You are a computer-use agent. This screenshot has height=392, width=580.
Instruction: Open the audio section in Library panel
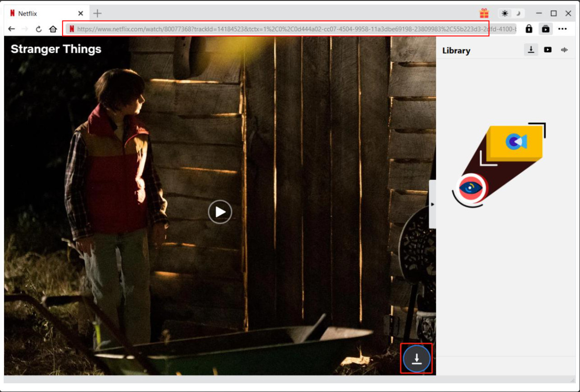(563, 49)
